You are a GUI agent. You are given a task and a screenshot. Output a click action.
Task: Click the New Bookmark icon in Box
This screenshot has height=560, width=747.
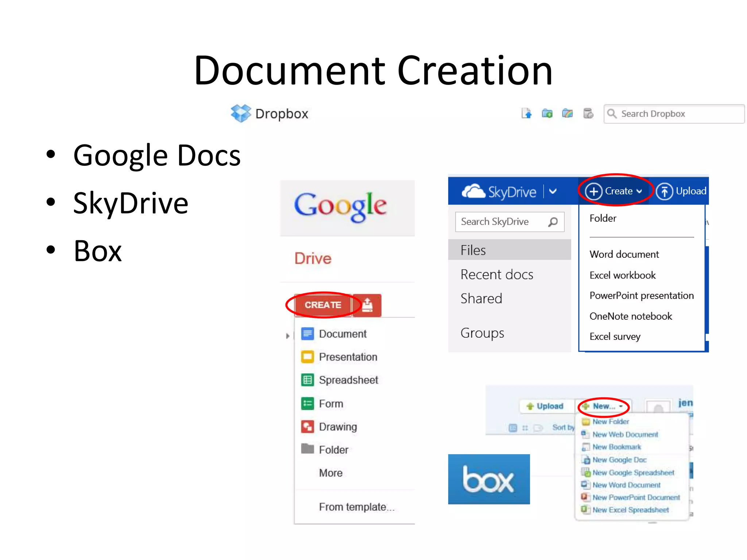pos(586,447)
